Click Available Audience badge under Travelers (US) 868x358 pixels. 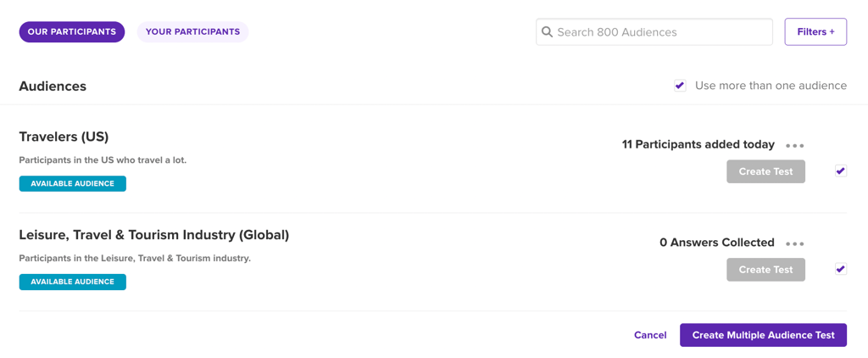click(x=73, y=184)
